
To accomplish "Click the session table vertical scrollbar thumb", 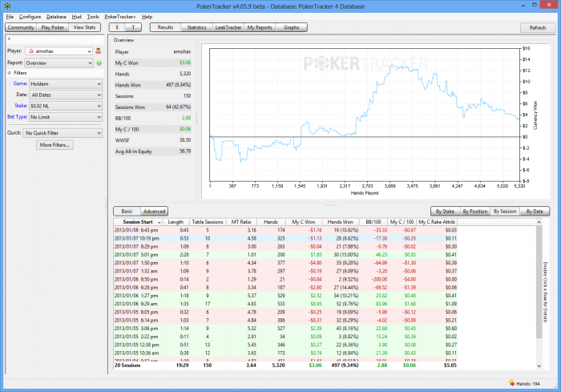I will pyautogui.click(x=539, y=281).
